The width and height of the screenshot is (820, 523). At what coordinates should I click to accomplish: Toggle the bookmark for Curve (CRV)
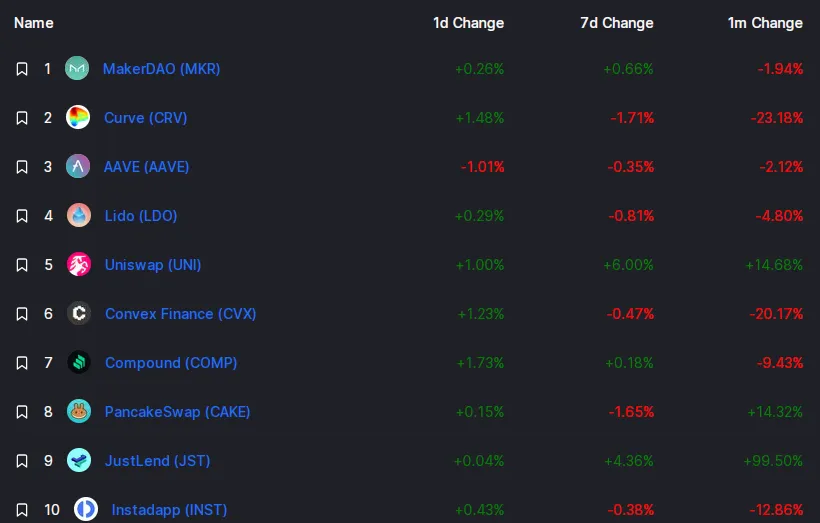[x=22, y=118]
